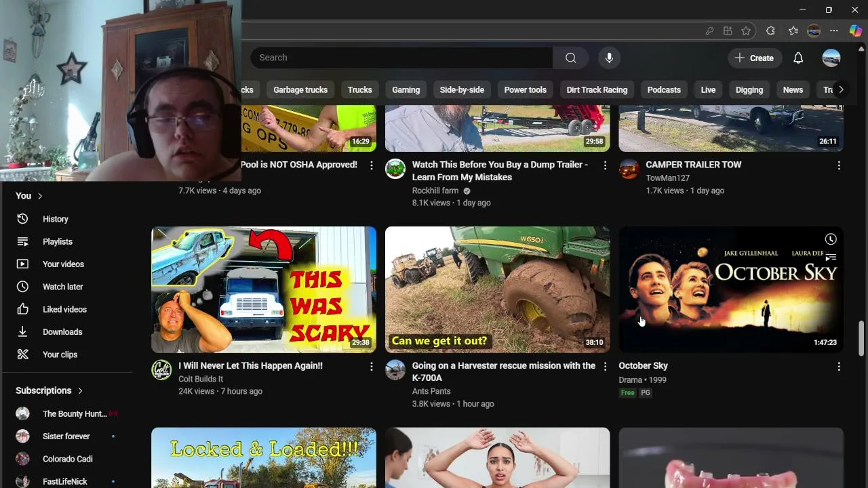Open Colorado Cadi subscription
The image size is (868, 488).
point(67,459)
